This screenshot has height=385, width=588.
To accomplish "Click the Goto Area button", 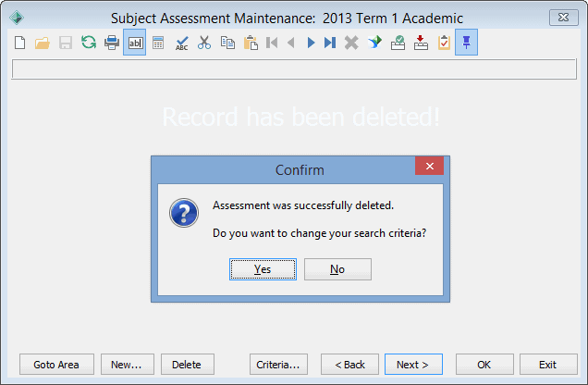I will coord(56,365).
